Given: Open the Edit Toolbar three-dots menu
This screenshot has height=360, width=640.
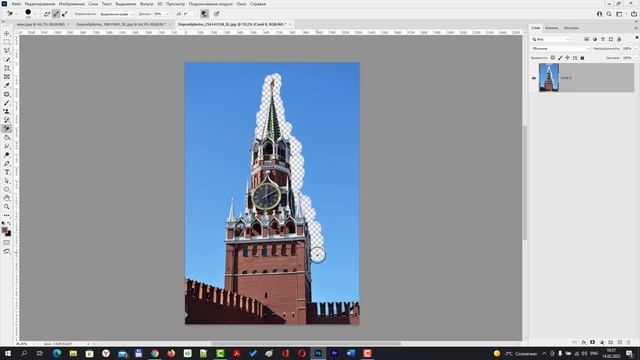Looking at the screenshot, I should click(7, 216).
